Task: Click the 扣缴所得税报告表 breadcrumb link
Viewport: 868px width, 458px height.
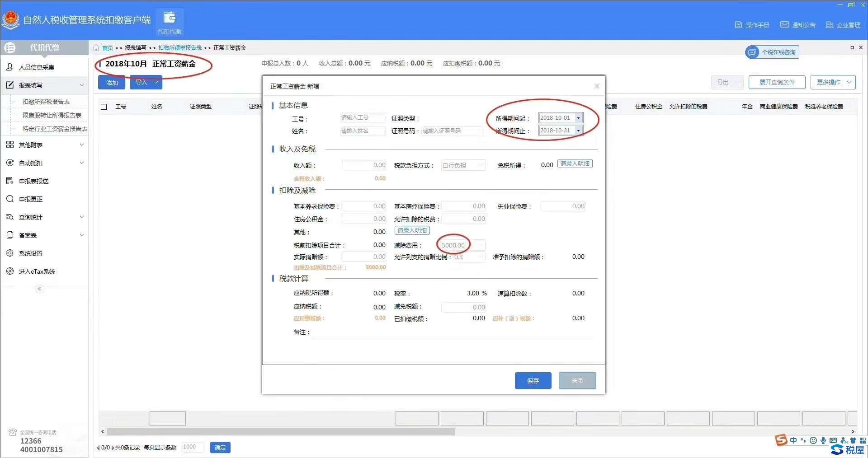Action: click(180, 47)
